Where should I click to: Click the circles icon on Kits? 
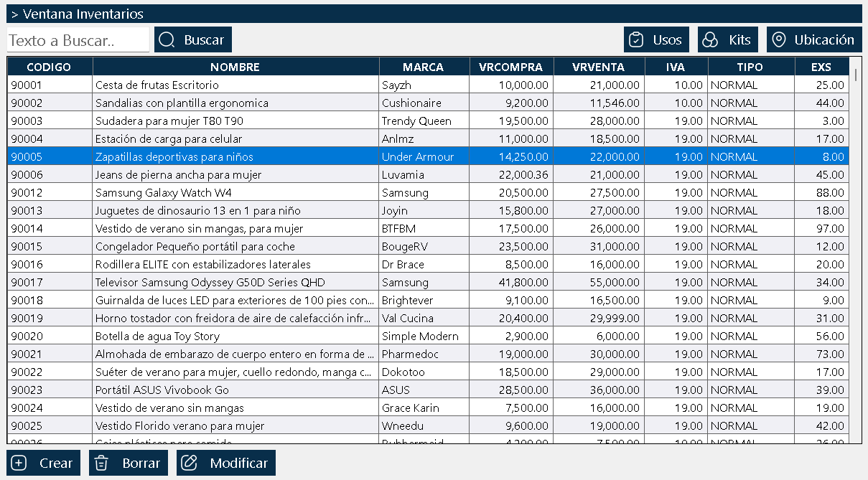[709, 40]
